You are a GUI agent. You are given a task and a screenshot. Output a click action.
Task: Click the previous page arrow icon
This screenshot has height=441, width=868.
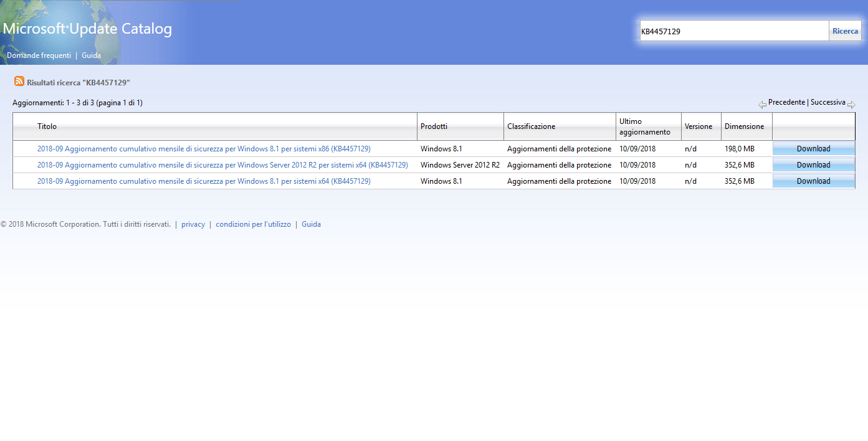762,105
